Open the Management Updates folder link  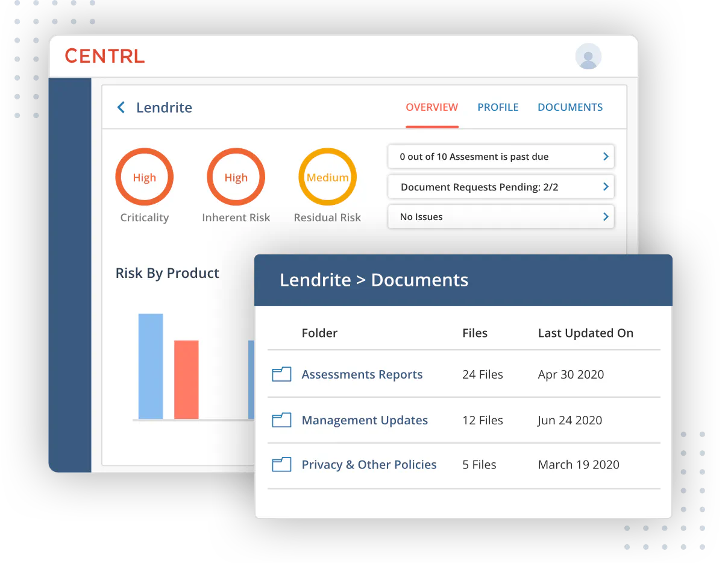coord(365,420)
